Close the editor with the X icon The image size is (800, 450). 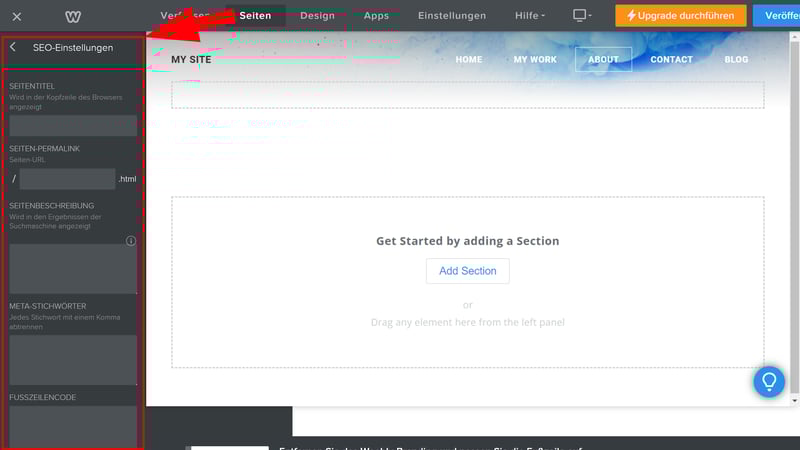[x=17, y=17]
